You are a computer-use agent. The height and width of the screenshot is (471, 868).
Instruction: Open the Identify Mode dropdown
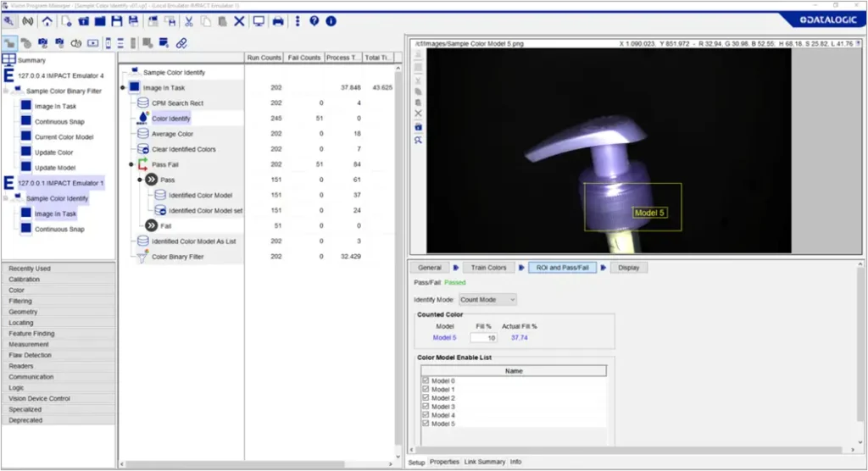[487, 300]
